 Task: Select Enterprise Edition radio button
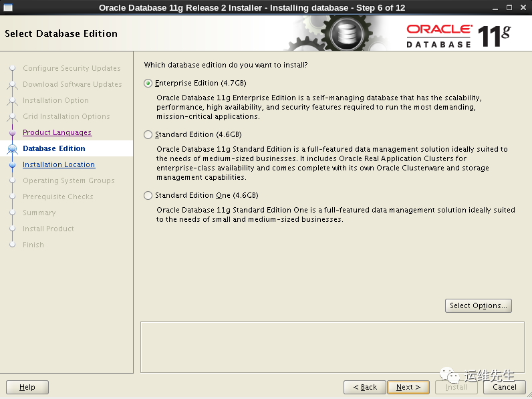148,83
